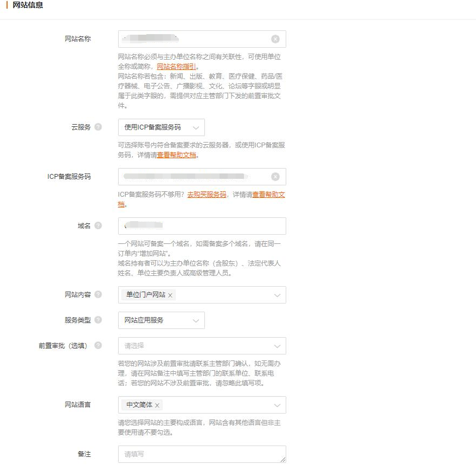Clear the 网站名称 field with its X icon

275,39
